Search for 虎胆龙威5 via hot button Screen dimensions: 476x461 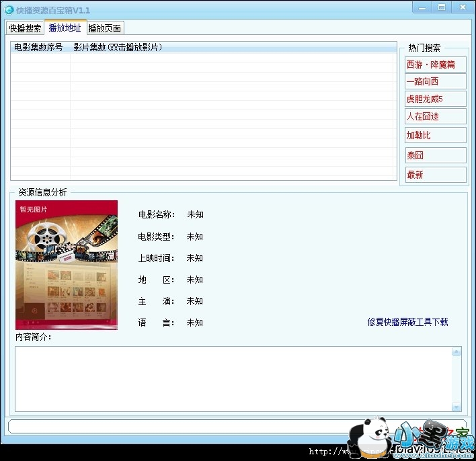pyautogui.click(x=435, y=99)
